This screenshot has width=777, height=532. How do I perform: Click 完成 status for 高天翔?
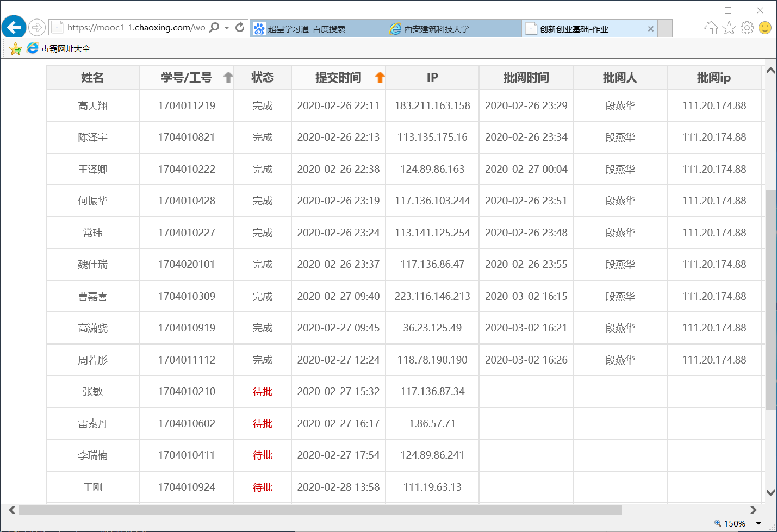click(263, 105)
